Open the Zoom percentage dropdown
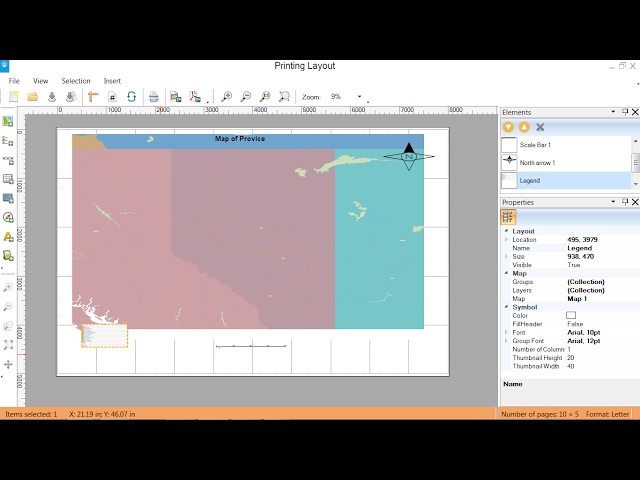The height and width of the screenshot is (480, 640). pyautogui.click(x=359, y=97)
